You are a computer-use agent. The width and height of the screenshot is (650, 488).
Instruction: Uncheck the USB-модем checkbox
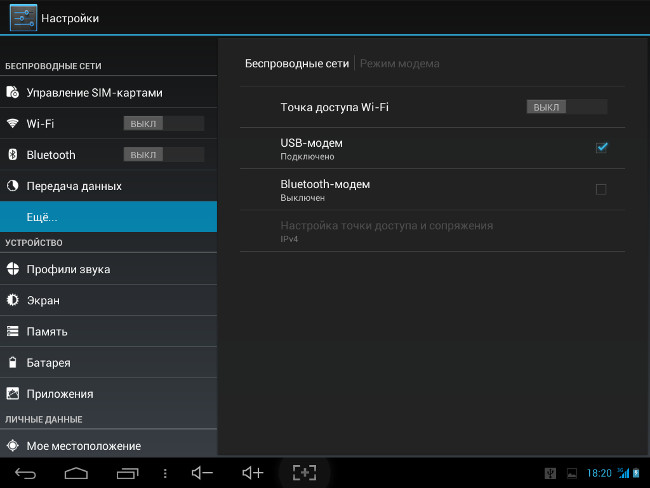(x=601, y=148)
